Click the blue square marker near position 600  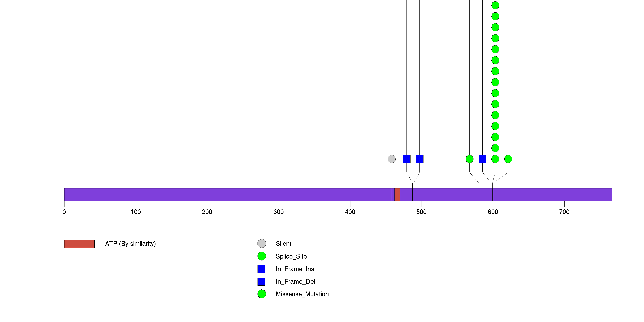pos(482,159)
